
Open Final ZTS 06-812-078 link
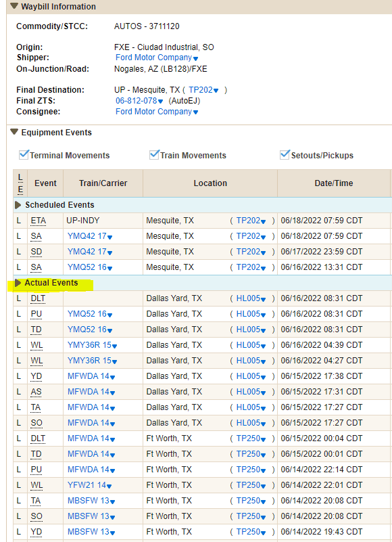[x=139, y=101]
